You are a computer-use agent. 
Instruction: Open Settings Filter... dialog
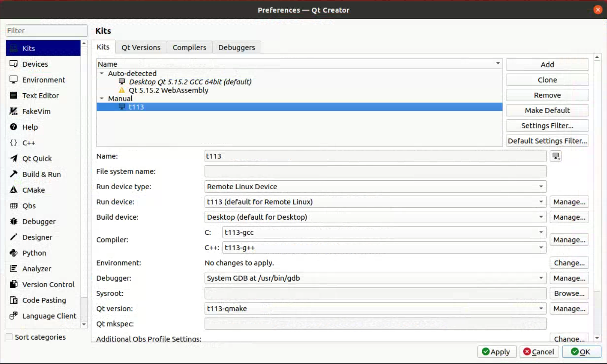coord(547,126)
